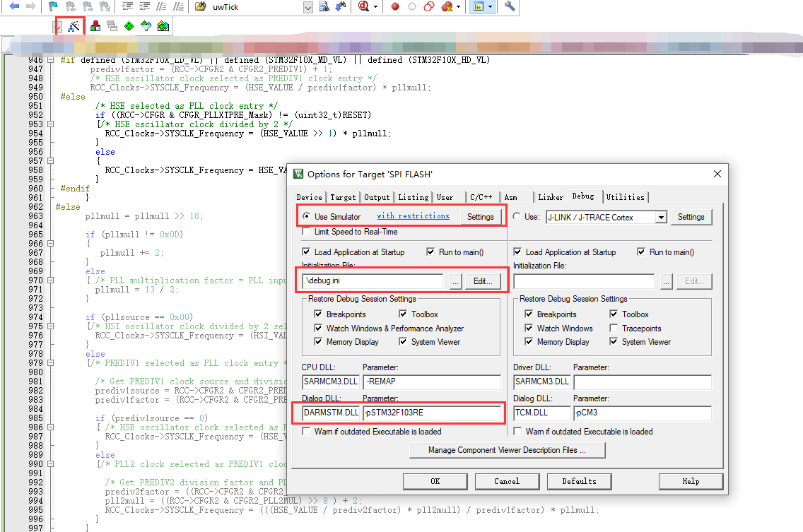Confirm the dialog with OK
Image resolution: width=803 pixels, height=532 pixels.
435,481
